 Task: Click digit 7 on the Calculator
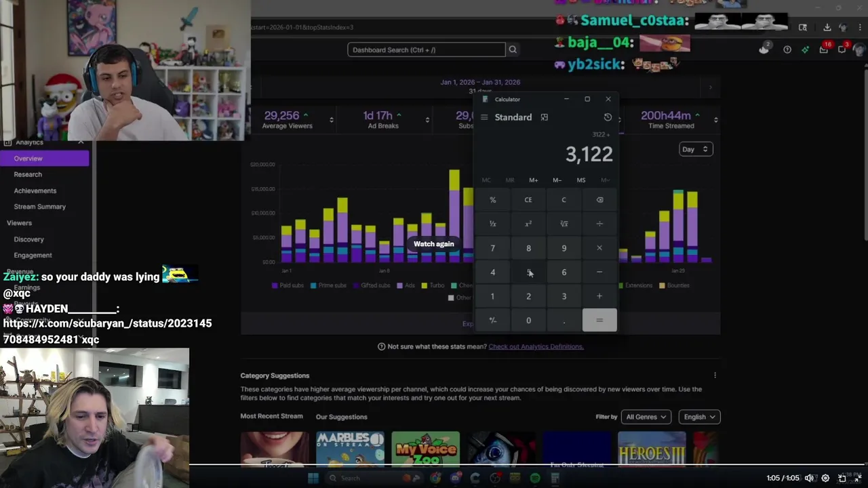493,248
